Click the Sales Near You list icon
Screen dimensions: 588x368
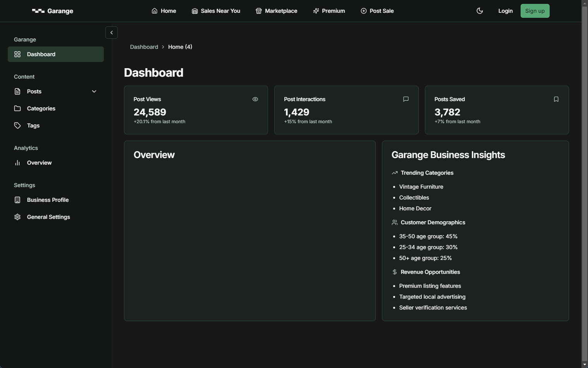click(x=195, y=11)
